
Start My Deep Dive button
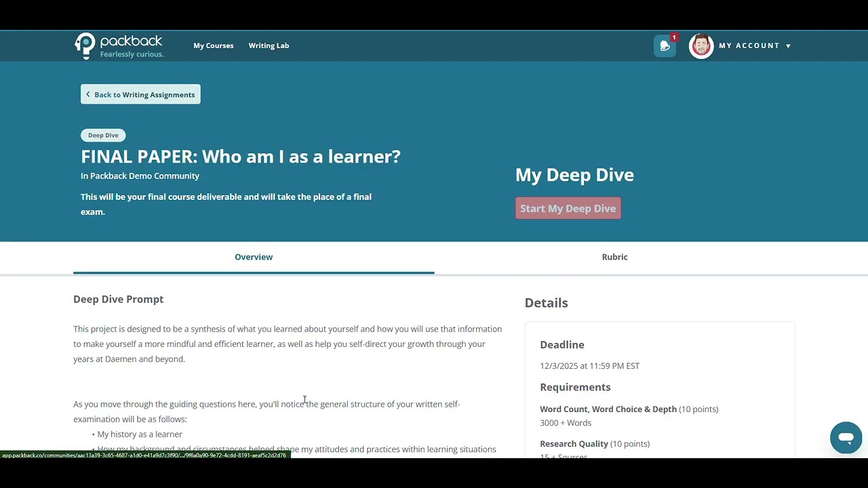[568, 208]
